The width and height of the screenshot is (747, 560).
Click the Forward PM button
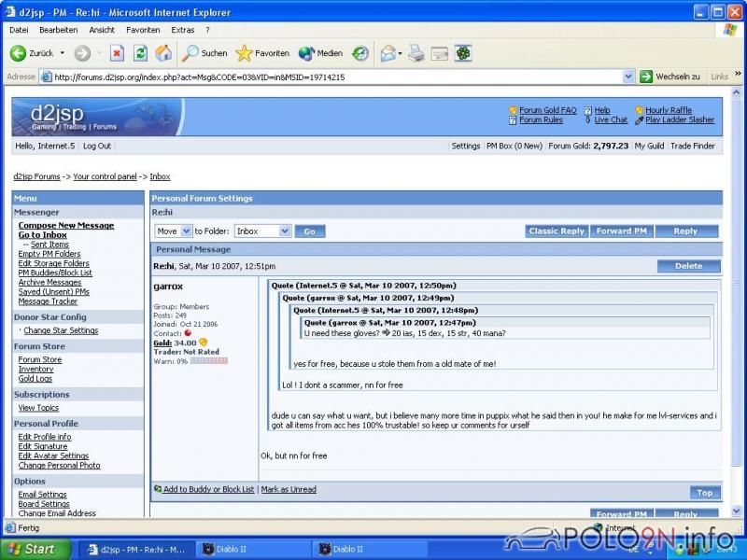pos(621,231)
